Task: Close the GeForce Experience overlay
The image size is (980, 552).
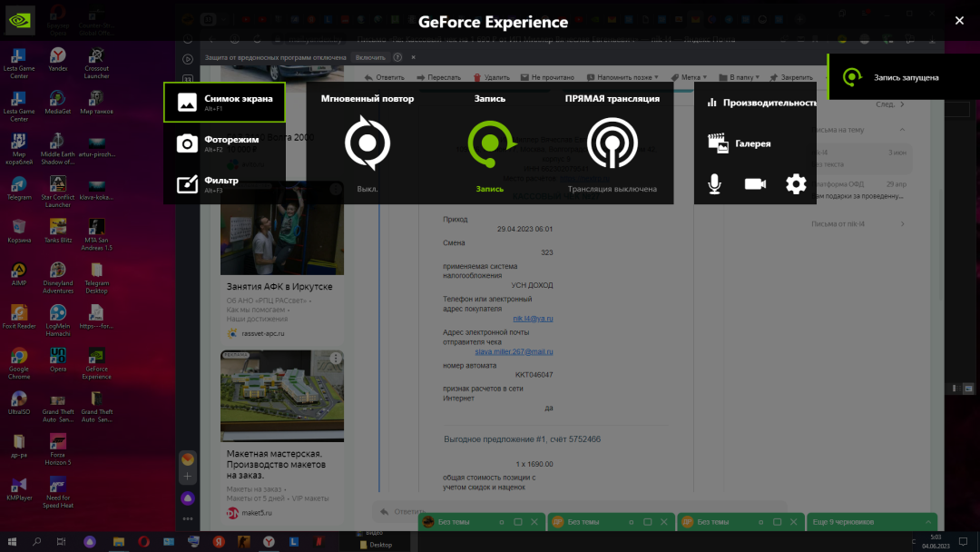Action: pyautogui.click(x=959, y=21)
